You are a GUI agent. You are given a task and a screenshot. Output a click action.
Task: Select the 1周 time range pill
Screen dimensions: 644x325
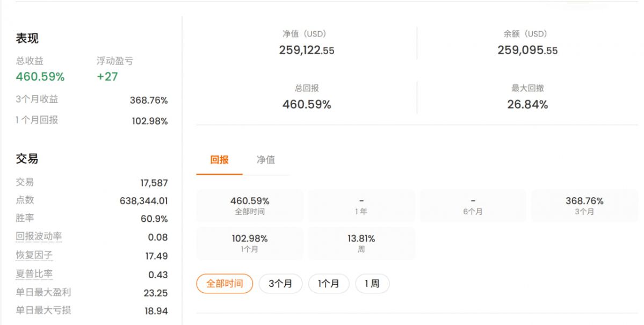[372, 284]
